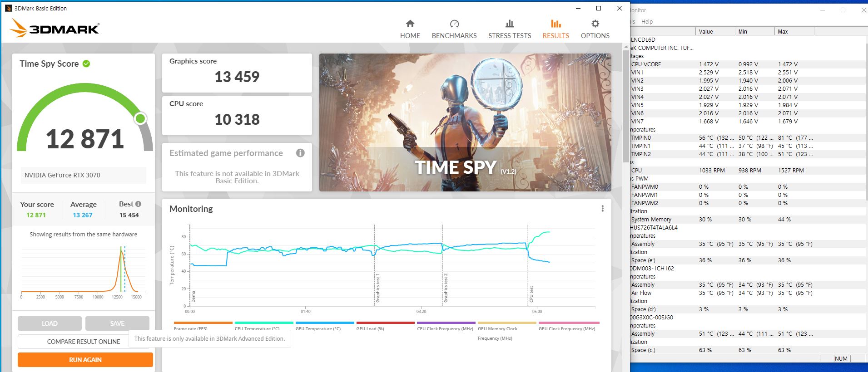868x372 pixels.
Task: Click the SAVE button
Action: point(117,323)
